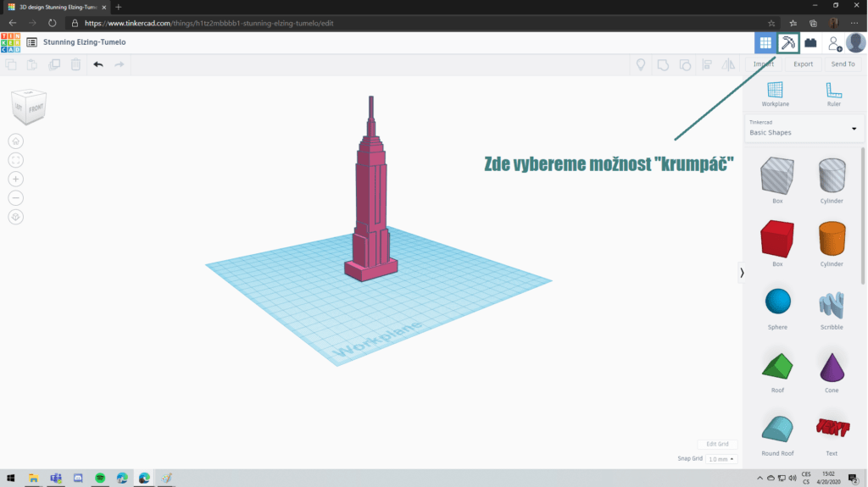Click the zoom in plus button

tap(16, 179)
